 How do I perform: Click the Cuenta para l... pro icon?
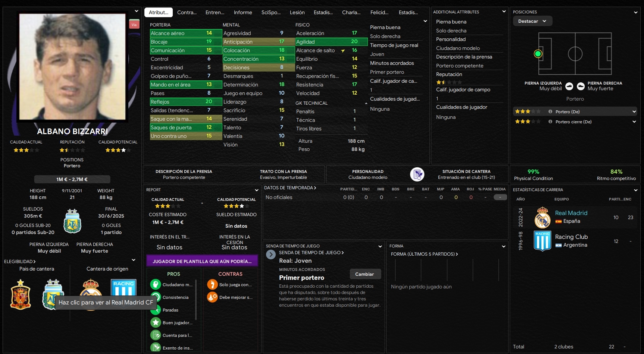point(156,335)
